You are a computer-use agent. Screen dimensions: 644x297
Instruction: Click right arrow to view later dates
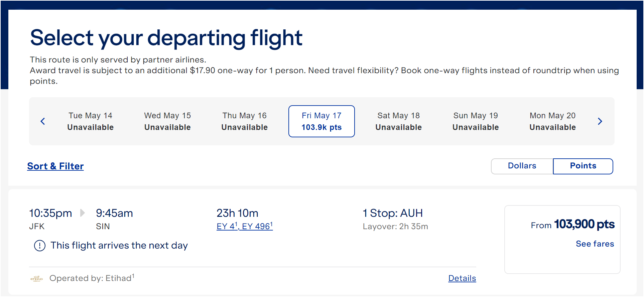coord(600,121)
